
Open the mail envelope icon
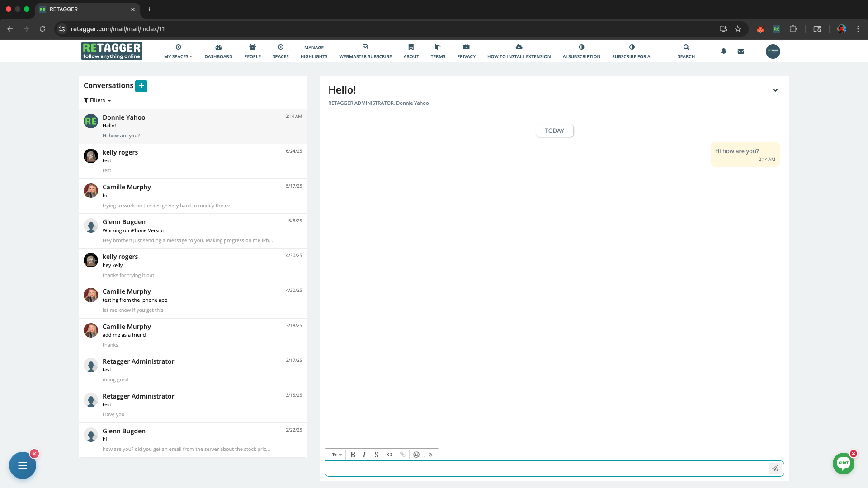tap(741, 52)
